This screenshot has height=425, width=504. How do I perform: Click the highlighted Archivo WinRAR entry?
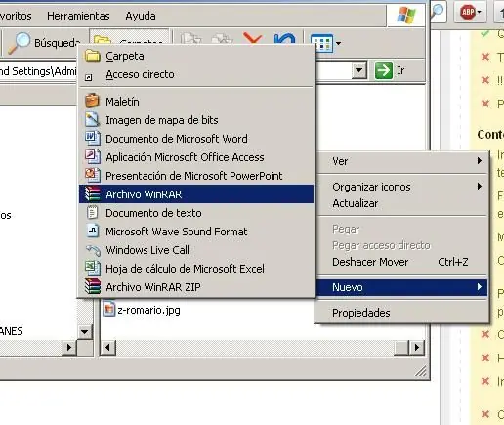[x=196, y=194]
